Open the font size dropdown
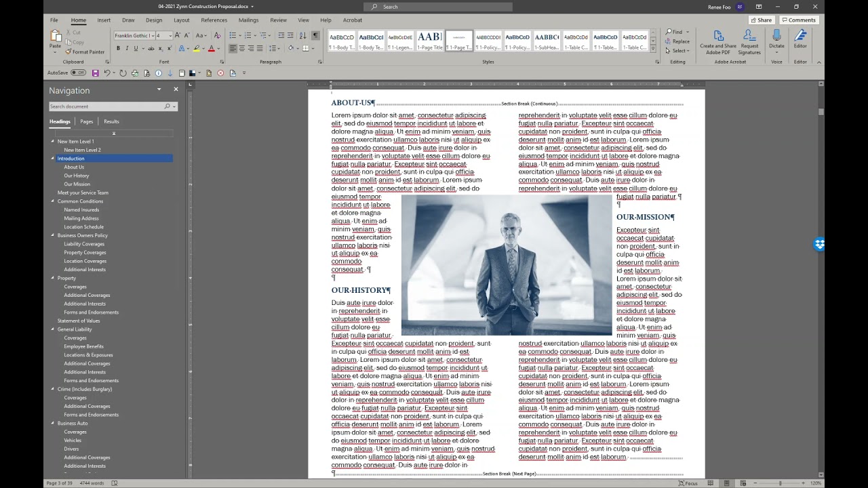Image resolution: width=868 pixels, height=488 pixels. click(170, 35)
